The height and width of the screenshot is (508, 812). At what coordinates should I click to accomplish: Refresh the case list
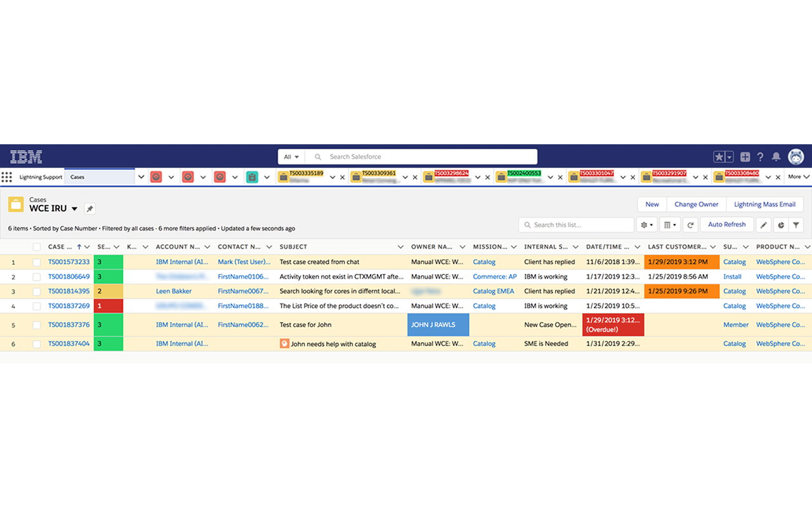690,225
